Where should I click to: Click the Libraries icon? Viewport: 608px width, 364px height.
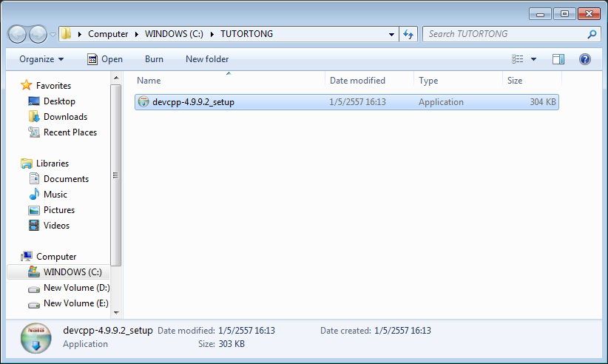pyautogui.click(x=27, y=164)
